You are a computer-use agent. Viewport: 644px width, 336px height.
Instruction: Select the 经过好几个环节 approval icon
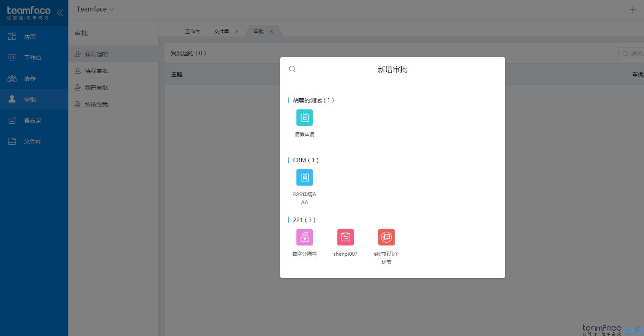[x=386, y=238]
